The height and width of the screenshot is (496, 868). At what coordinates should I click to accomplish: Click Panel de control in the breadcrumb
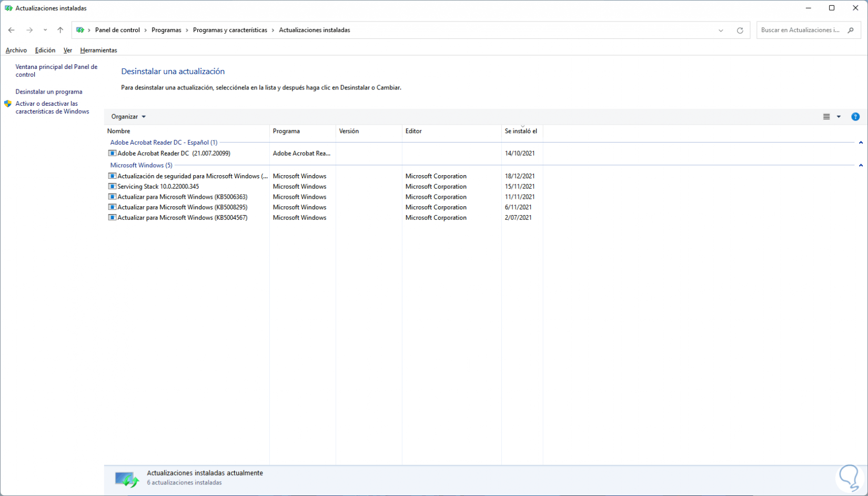[x=117, y=30]
